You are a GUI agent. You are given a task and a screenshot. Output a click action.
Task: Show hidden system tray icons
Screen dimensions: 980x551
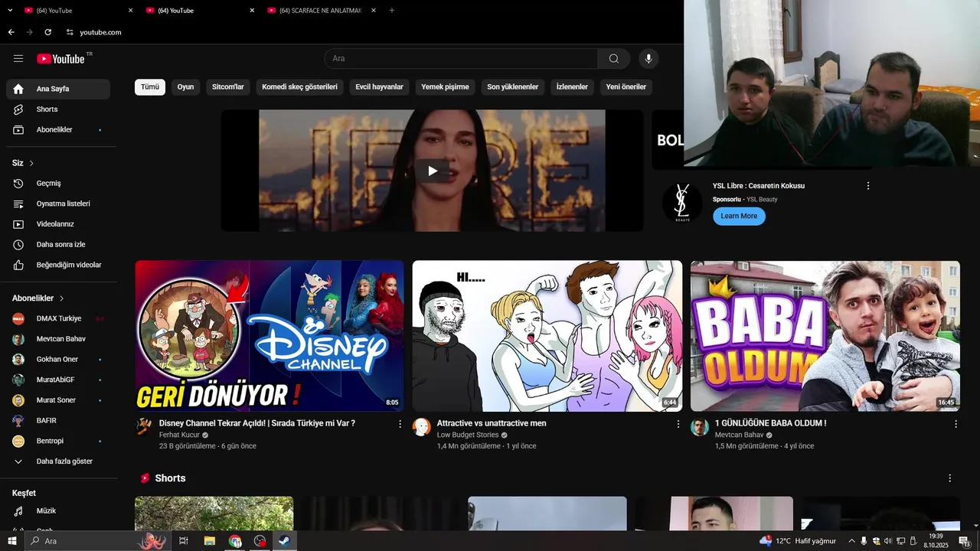[x=851, y=541]
